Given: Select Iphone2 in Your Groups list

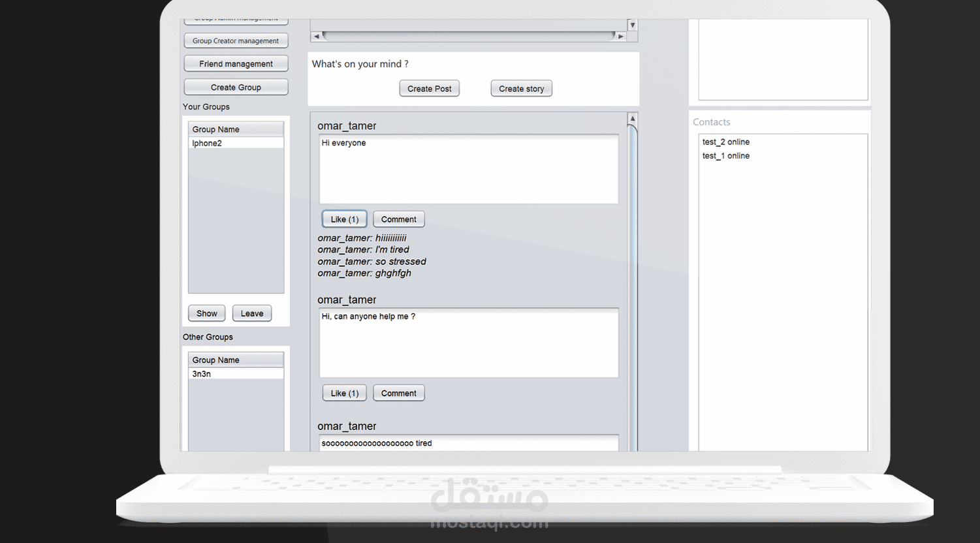Looking at the screenshot, I should 236,143.
